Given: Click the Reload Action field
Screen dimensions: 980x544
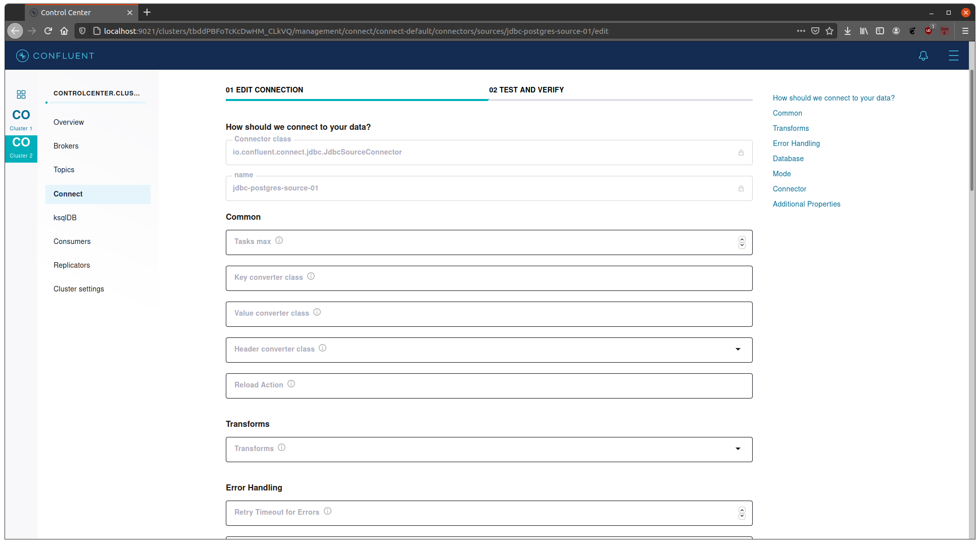Looking at the screenshot, I should point(489,386).
